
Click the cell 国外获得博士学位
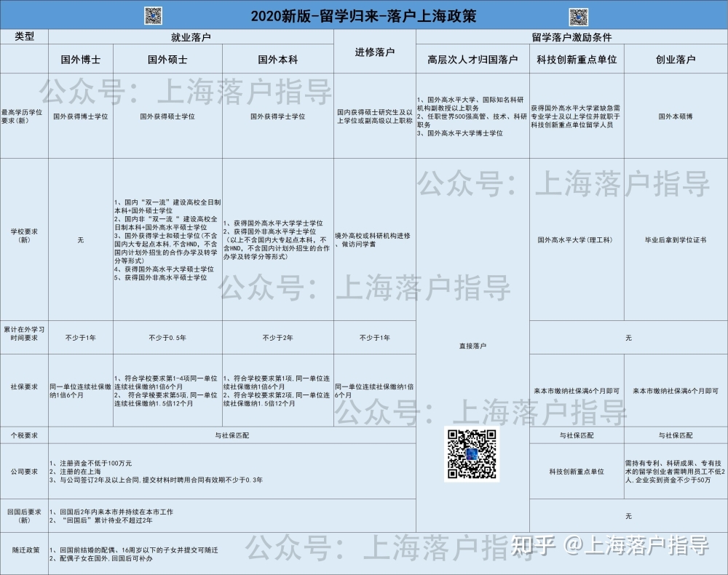(81, 116)
